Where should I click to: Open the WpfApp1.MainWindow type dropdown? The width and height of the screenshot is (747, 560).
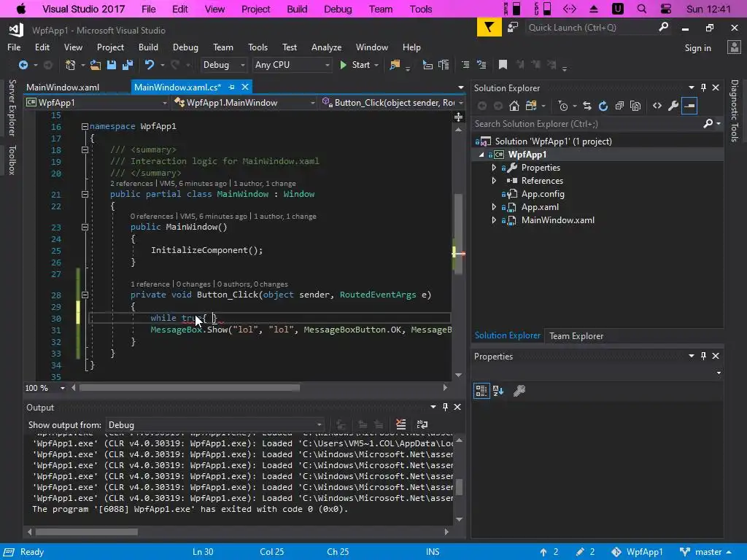[245, 102]
